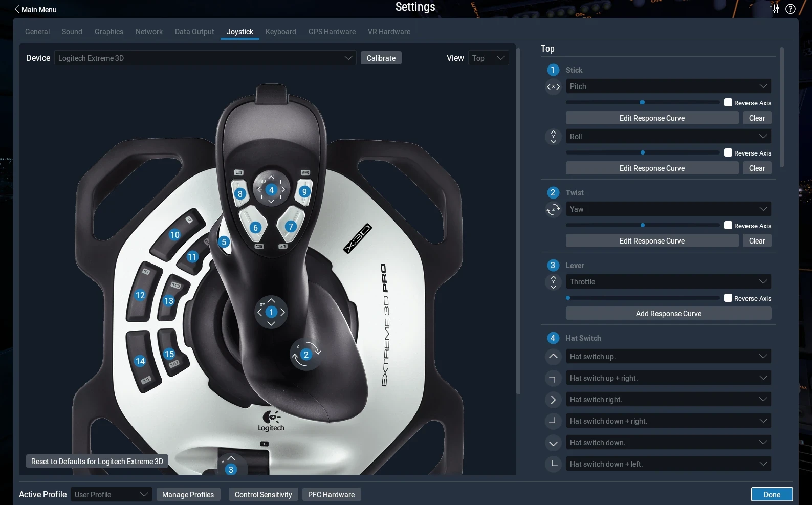Click the hat switch right arrow icon
Screen dimensions: 812x505
(553, 400)
